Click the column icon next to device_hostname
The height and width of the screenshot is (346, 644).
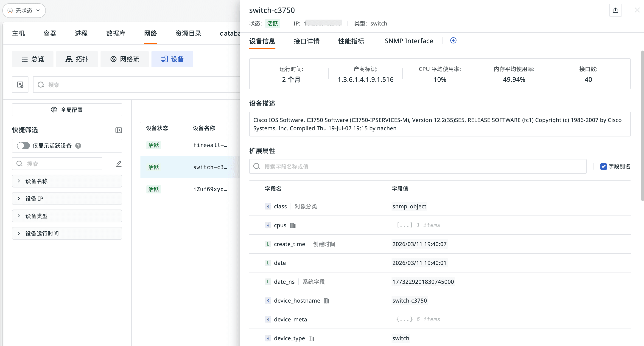coord(327,301)
